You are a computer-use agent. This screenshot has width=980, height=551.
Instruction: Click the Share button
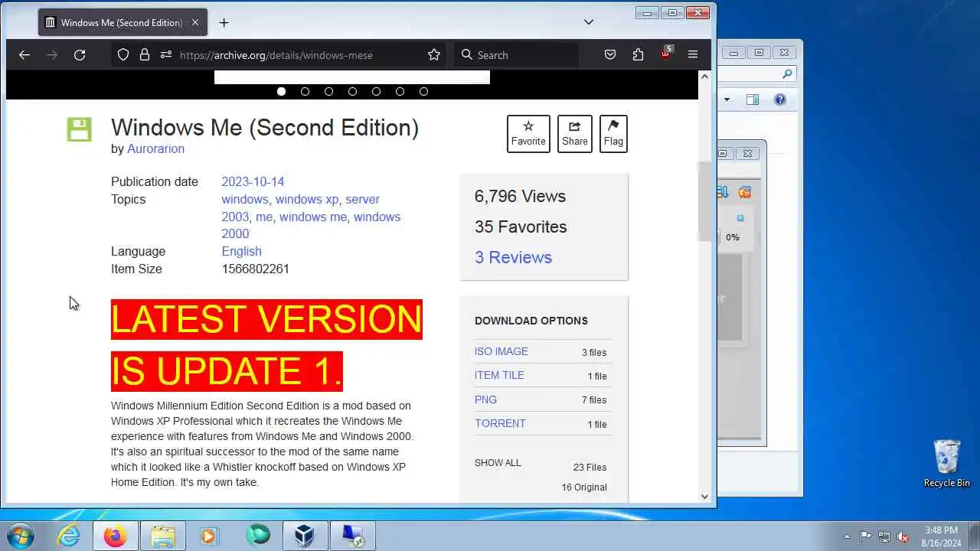tap(575, 134)
